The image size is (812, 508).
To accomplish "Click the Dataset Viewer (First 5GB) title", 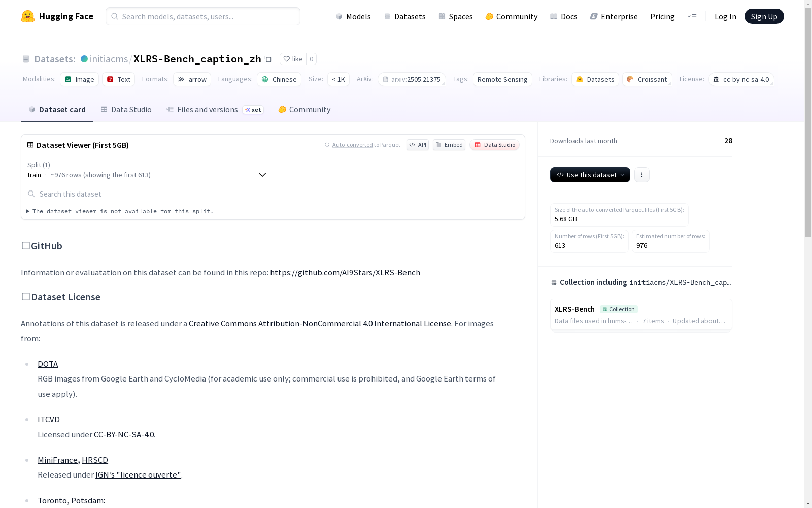I will [83, 145].
